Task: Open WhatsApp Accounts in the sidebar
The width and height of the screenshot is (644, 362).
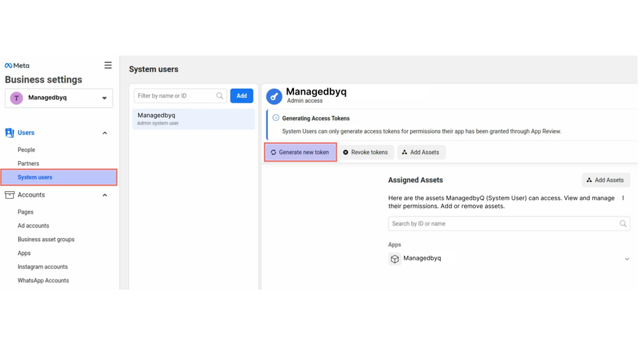Action: 43,281
